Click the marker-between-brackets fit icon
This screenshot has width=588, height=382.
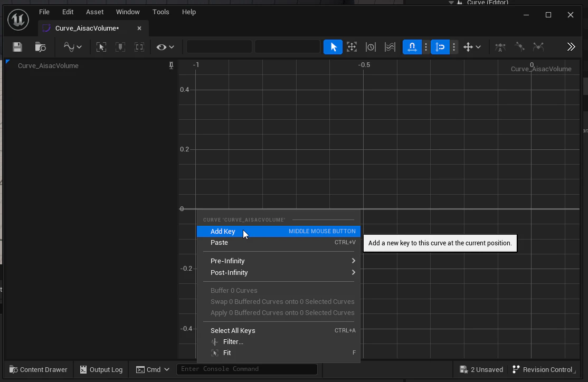point(120,47)
